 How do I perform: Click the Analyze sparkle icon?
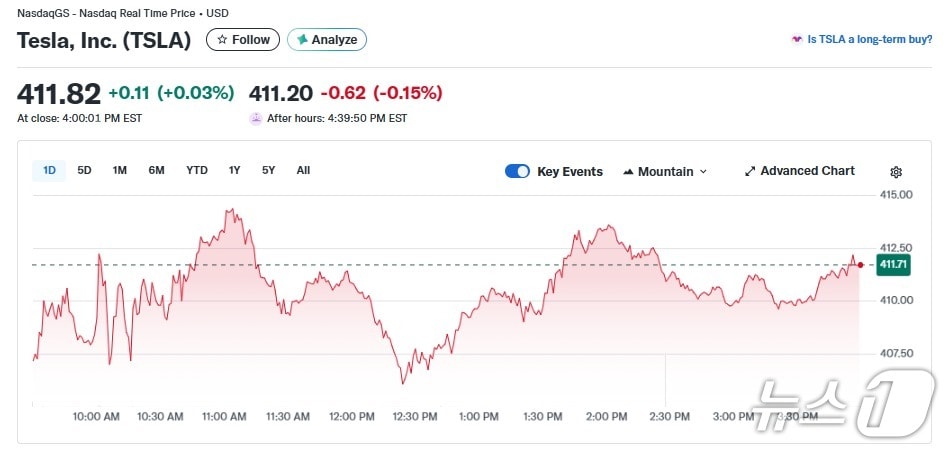pyautogui.click(x=302, y=40)
